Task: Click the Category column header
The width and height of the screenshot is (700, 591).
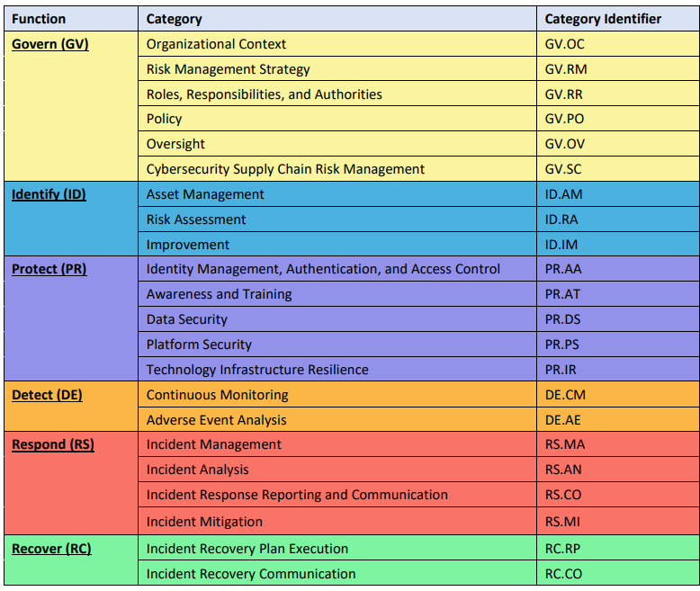Action: click(174, 19)
